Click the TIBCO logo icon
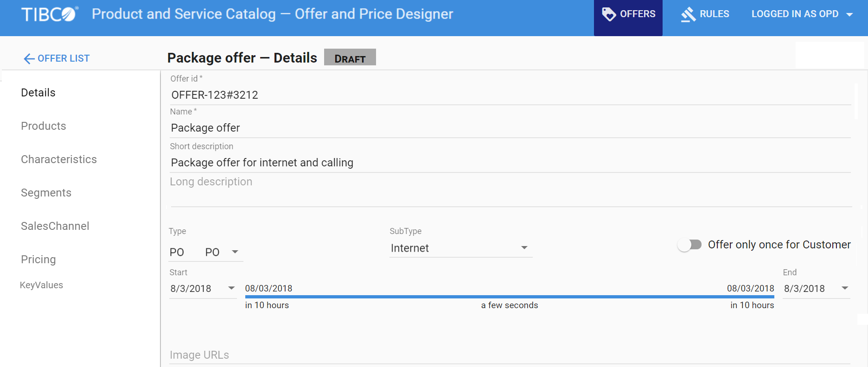This screenshot has width=868, height=367. point(50,14)
